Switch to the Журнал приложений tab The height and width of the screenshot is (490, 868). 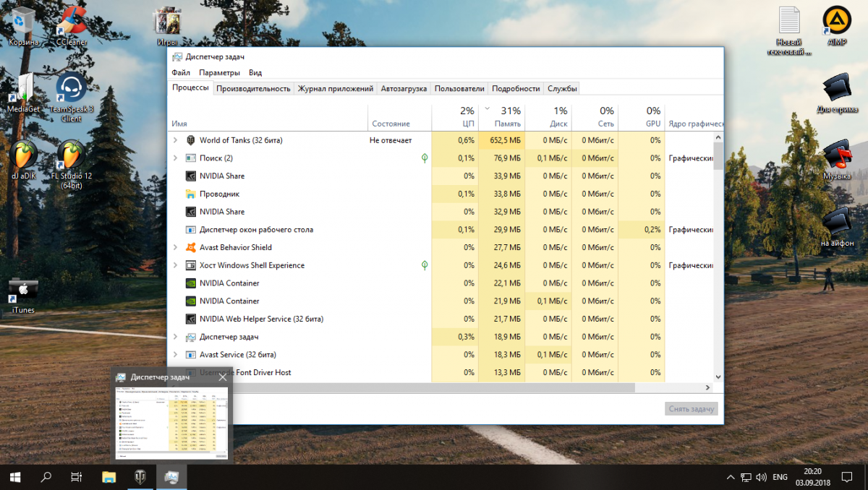tap(336, 88)
